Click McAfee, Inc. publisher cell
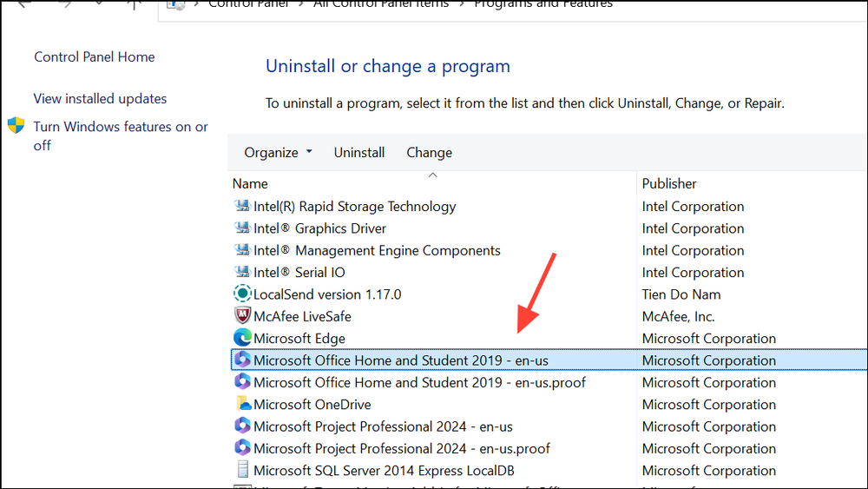868x489 pixels. [678, 316]
